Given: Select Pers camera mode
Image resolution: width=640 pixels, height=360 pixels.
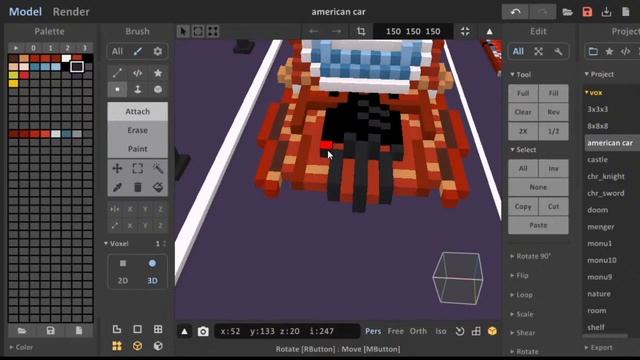Looking at the screenshot, I should (373, 331).
